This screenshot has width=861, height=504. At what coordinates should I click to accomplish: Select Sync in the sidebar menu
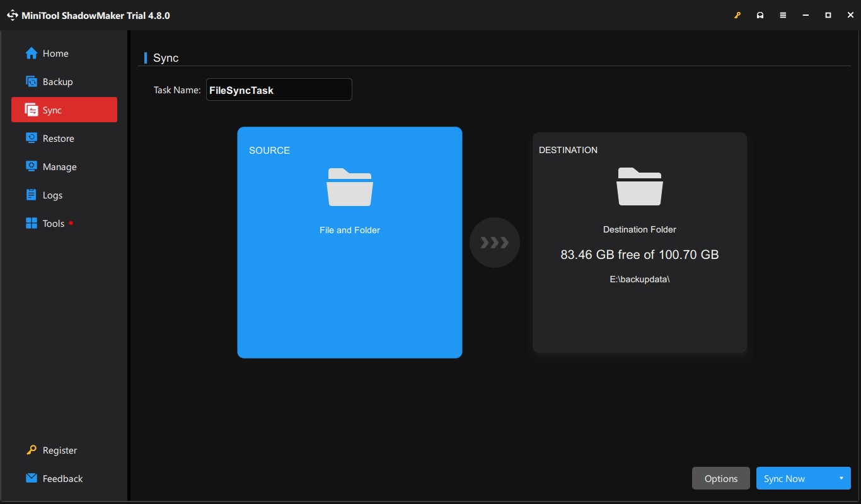click(x=54, y=110)
